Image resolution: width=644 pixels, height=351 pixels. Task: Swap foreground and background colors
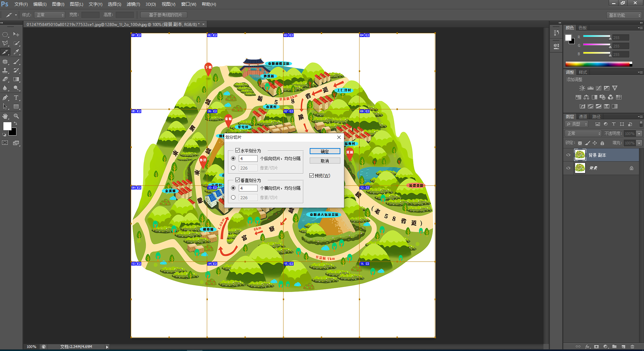click(x=15, y=123)
